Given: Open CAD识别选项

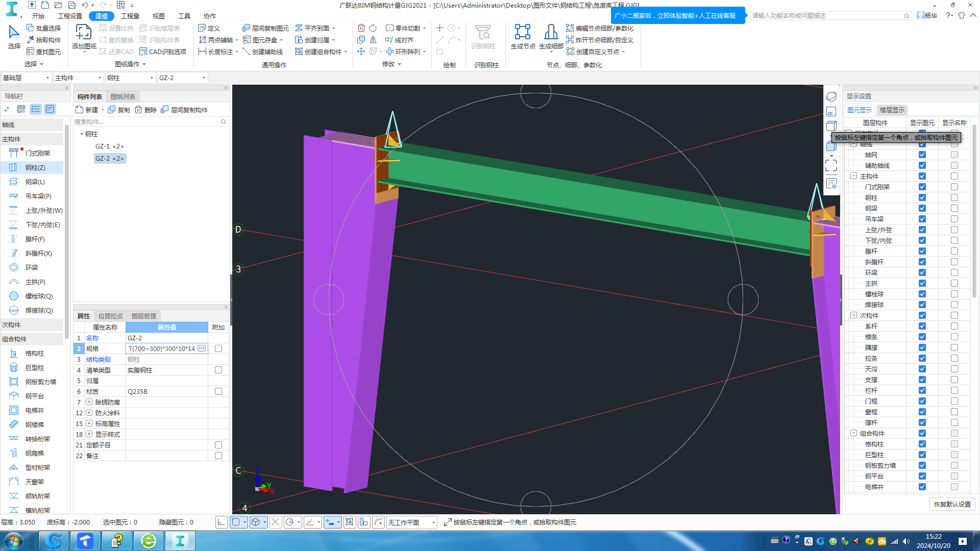Looking at the screenshot, I should tap(163, 52).
